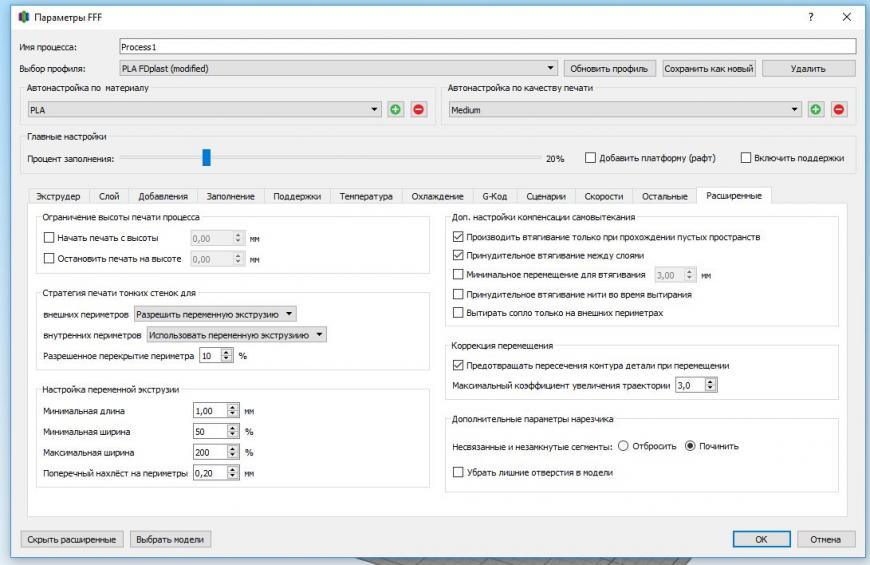The image size is (870, 565).
Task: Click the overlap value field 0,20
Action: click(x=210, y=473)
